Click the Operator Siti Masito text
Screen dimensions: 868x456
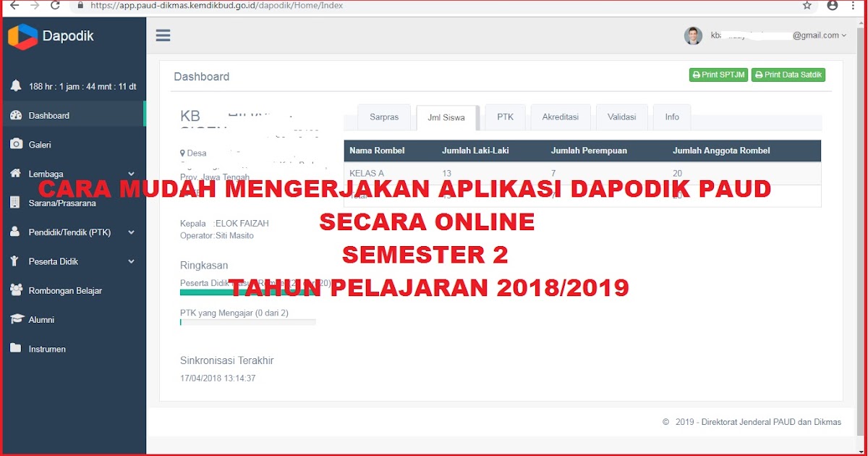(x=217, y=235)
